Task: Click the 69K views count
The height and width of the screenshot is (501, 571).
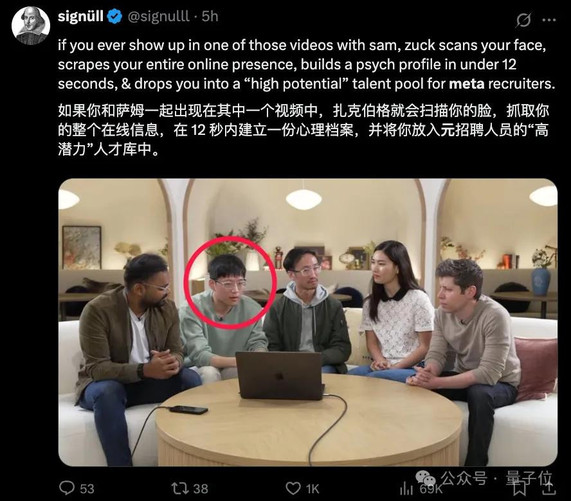Action: (430, 489)
